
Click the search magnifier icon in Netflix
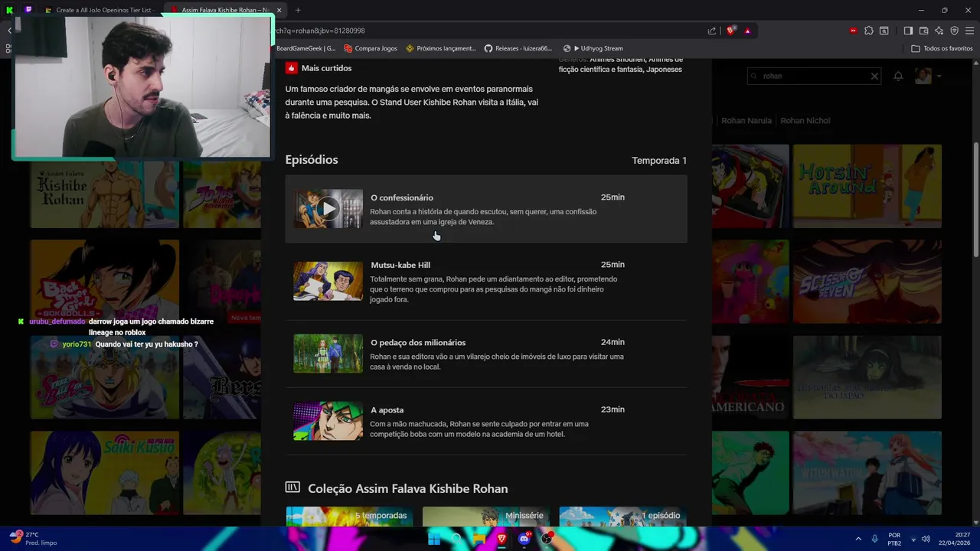point(754,76)
